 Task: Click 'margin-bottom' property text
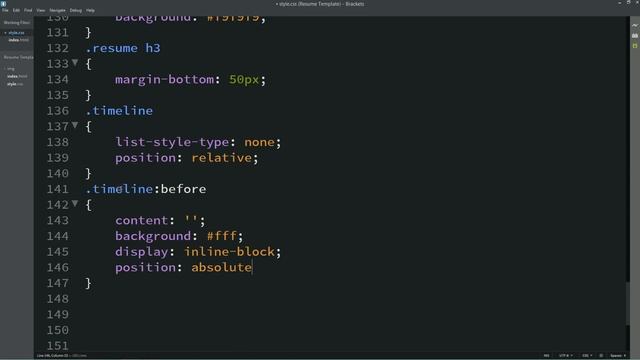pyautogui.click(x=164, y=79)
